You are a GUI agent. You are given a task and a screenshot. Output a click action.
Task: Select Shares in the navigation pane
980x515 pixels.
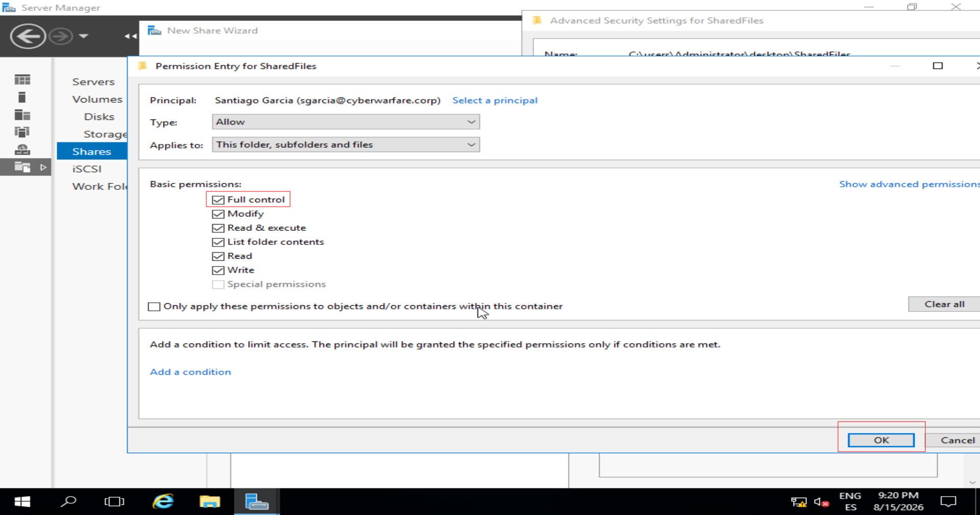click(x=92, y=152)
